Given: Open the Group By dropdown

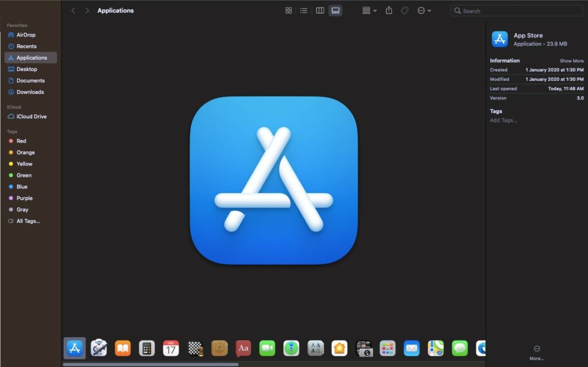Looking at the screenshot, I should coord(369,10).
